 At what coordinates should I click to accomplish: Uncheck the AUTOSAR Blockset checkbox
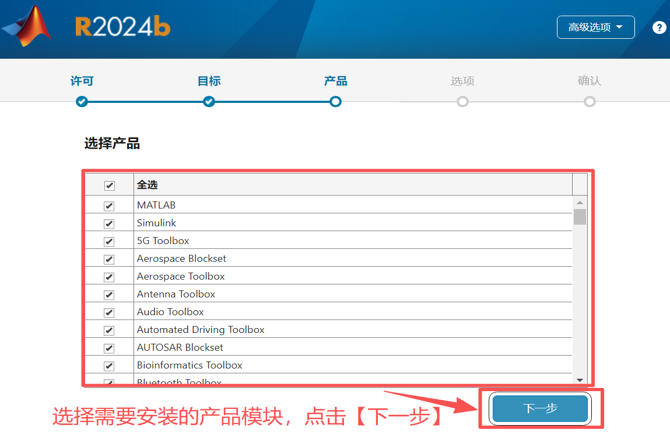109,348
